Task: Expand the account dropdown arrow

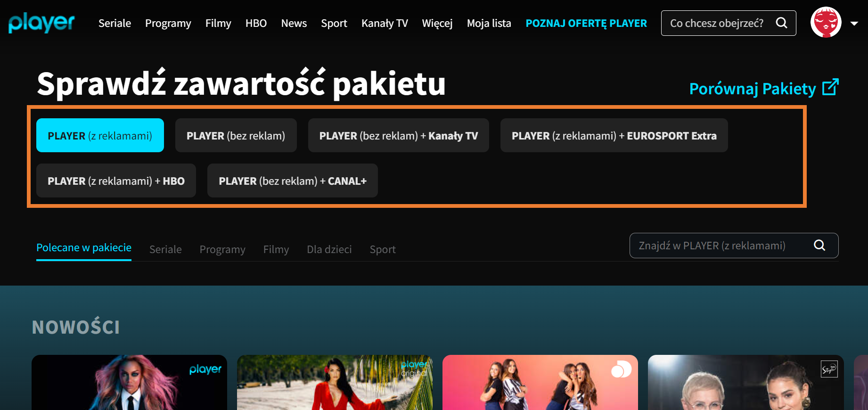Action: 854,24
